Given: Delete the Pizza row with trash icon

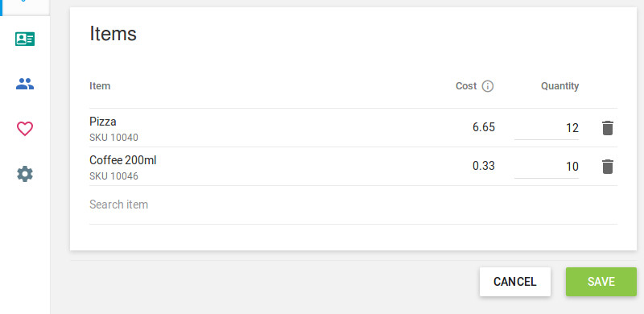Looking at the screenshot, I should click(x=608, y=128).
